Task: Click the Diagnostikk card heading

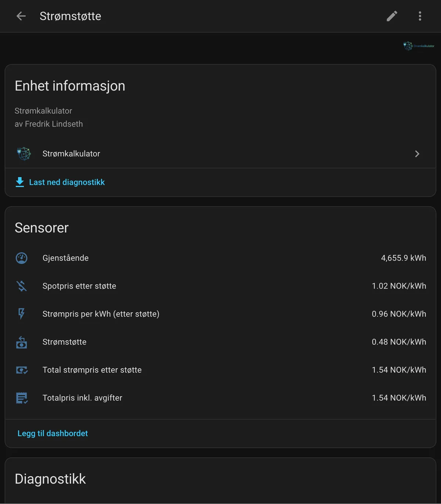Action: tap(50, 479)
